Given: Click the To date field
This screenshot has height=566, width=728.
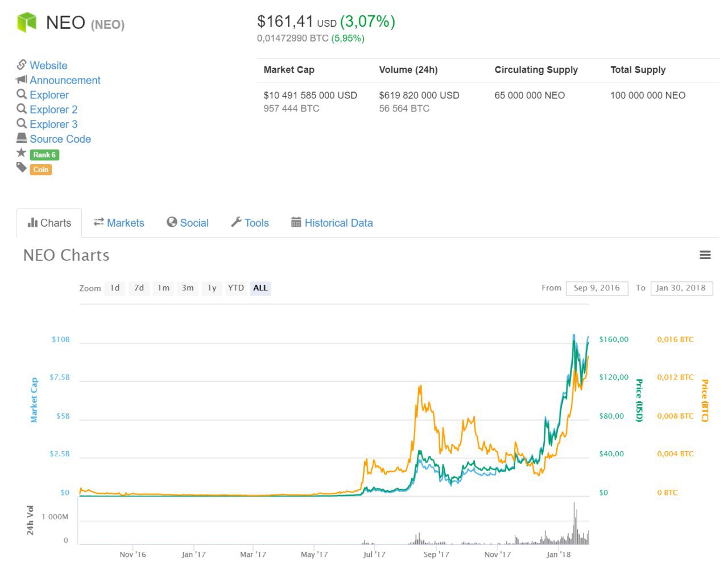Looking at the screenshot, I should pos(681,288).
